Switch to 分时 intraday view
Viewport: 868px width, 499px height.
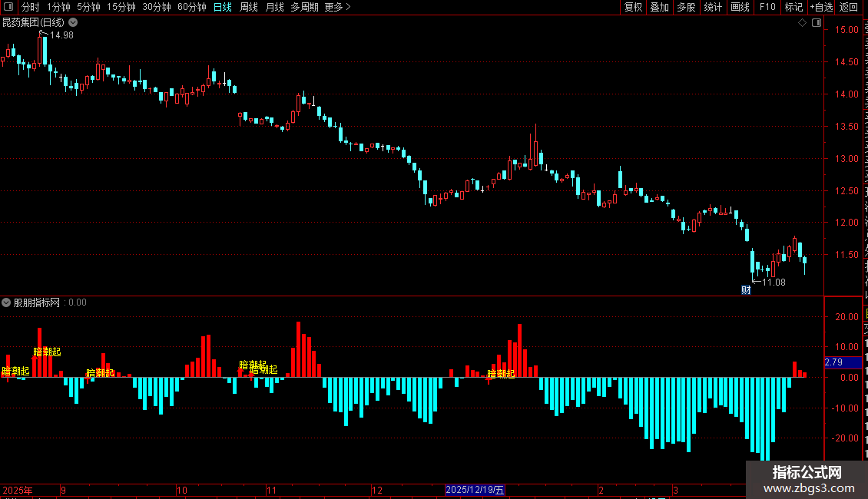tap(30, 7)
